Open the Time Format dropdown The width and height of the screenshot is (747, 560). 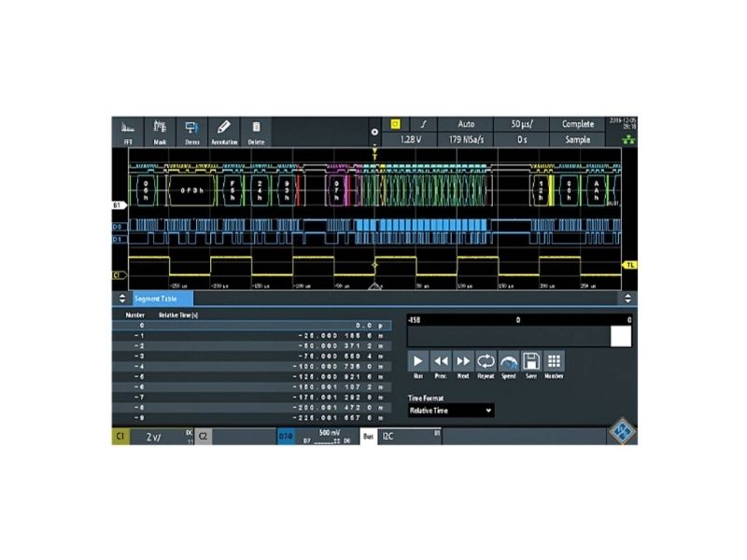click(451, 411)
